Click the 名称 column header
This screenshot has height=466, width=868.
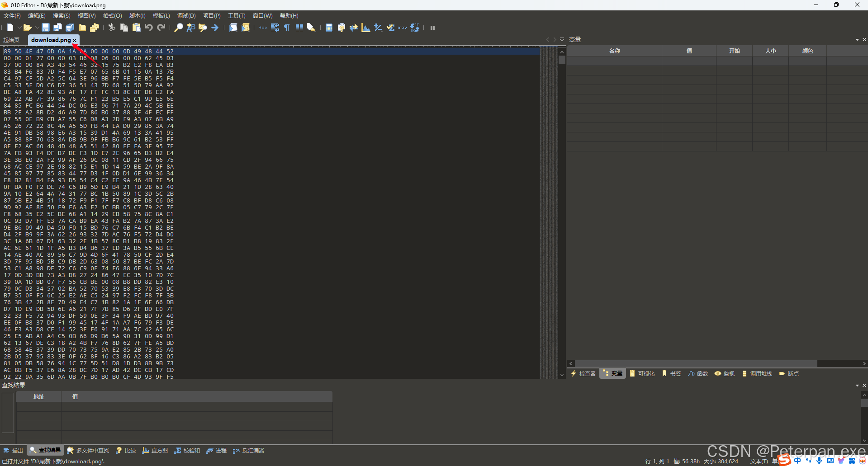click(x=614, y=51)
